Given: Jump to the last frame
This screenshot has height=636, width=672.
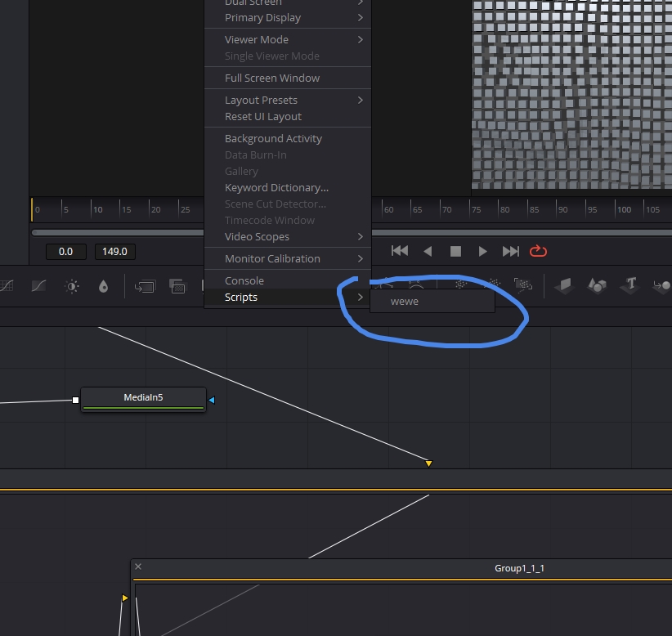Looking at the screenshot, I should click(510, 251).
